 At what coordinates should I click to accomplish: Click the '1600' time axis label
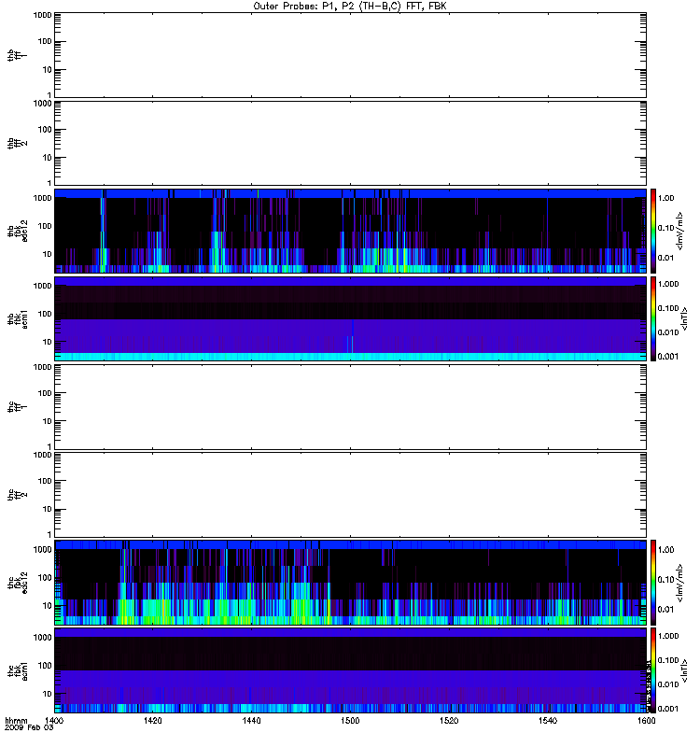646,720
